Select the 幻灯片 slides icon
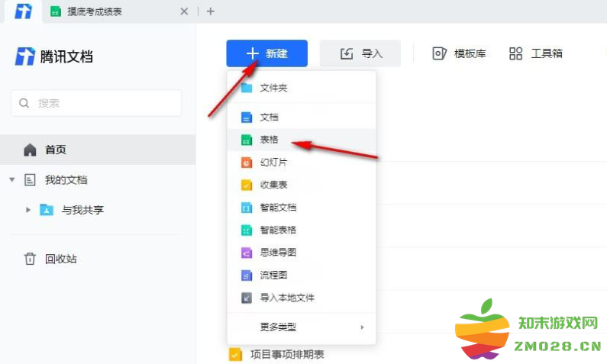The height and width of the screenshot is (364, 607). click(247, 163)
